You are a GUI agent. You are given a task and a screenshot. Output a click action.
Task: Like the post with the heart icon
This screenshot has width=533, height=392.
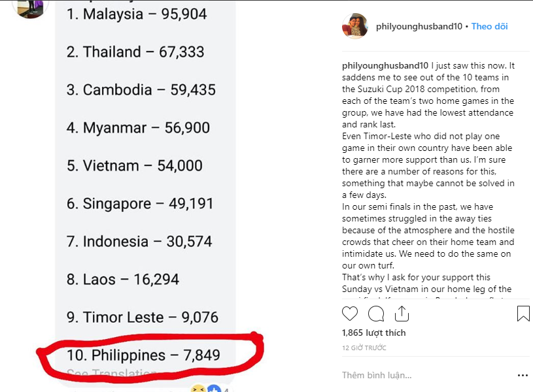coord(351,314)
